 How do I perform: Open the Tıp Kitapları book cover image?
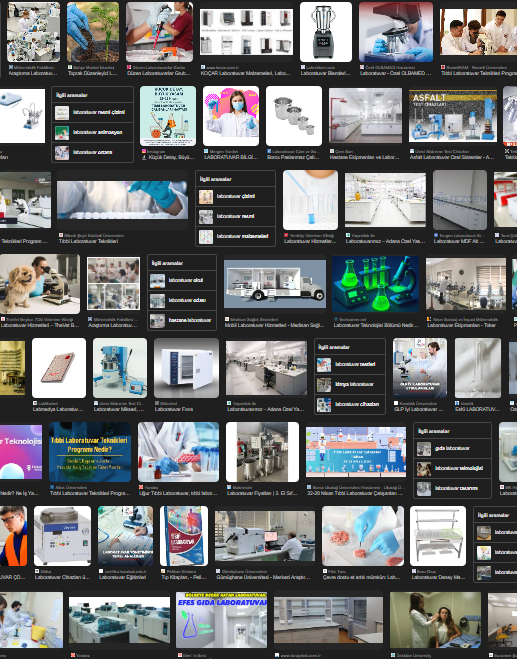[x=184, y=536]
